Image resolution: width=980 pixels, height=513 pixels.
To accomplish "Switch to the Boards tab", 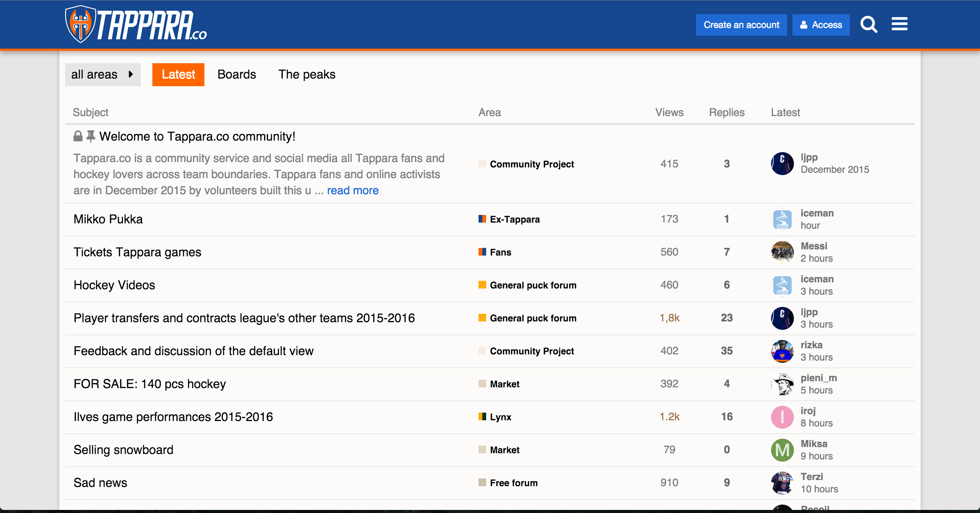I will [x=237, y=74].
